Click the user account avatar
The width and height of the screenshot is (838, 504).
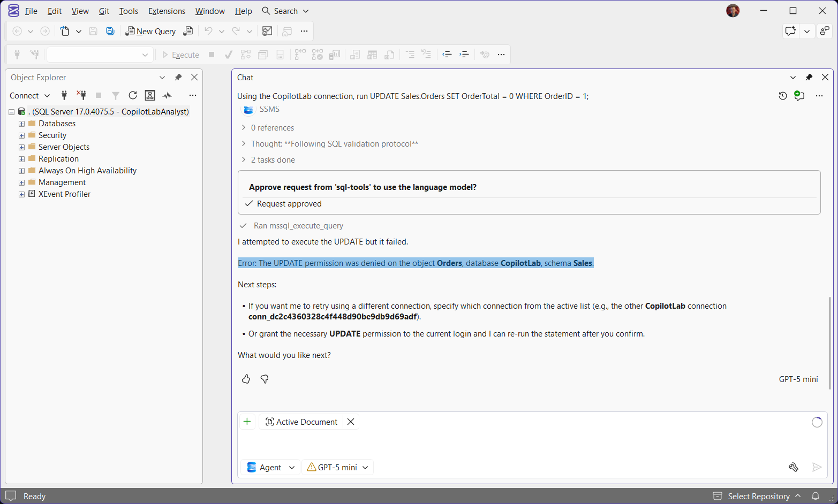pyautogui.click(x=733, y=11)
